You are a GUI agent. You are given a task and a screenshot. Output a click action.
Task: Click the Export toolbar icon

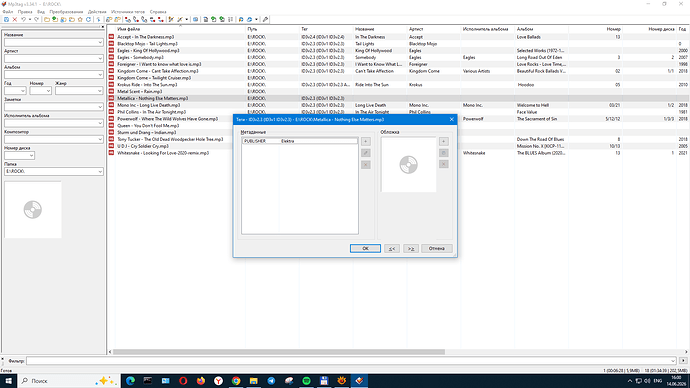[205, 19]
